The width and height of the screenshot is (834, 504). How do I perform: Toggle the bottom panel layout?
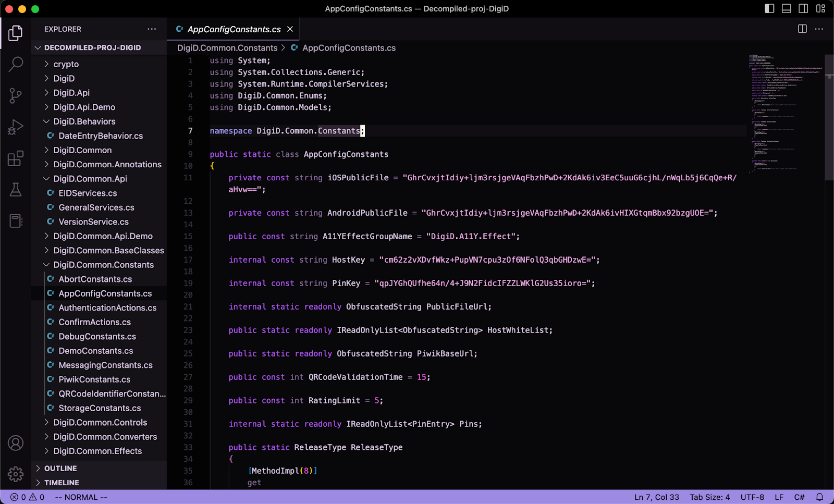point(787,8)
